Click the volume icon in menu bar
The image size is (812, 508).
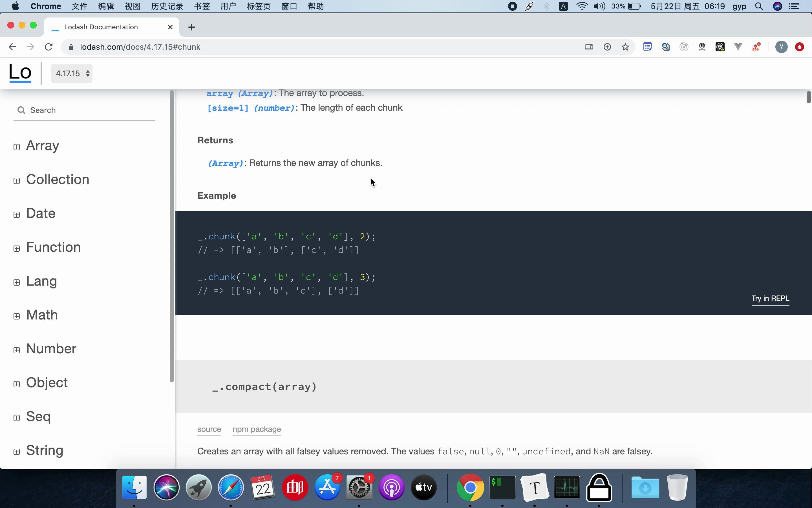pos(599,6)
